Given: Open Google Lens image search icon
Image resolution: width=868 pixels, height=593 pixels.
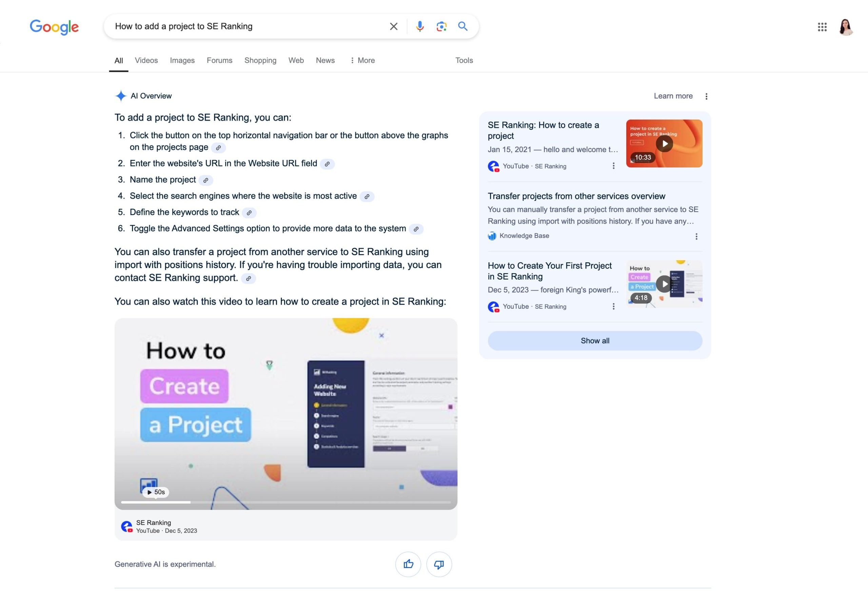Looking at the screenshot, I should (x=441, y=26).
